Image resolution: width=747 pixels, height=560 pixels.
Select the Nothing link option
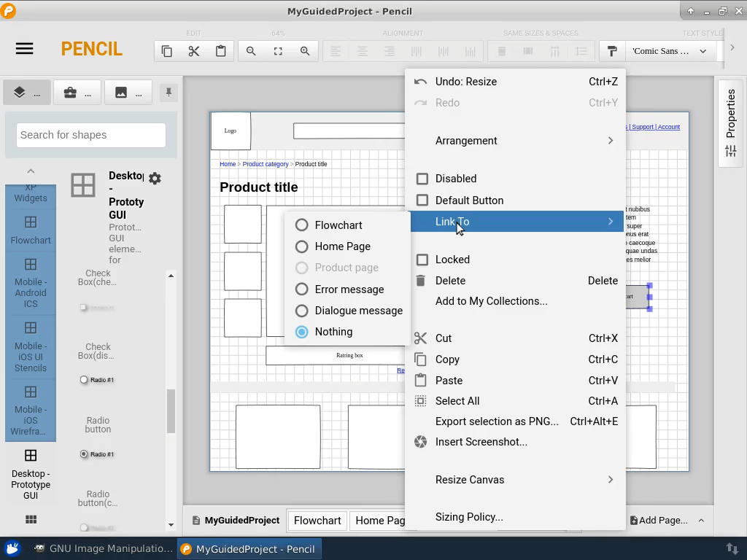click(347, 332)
